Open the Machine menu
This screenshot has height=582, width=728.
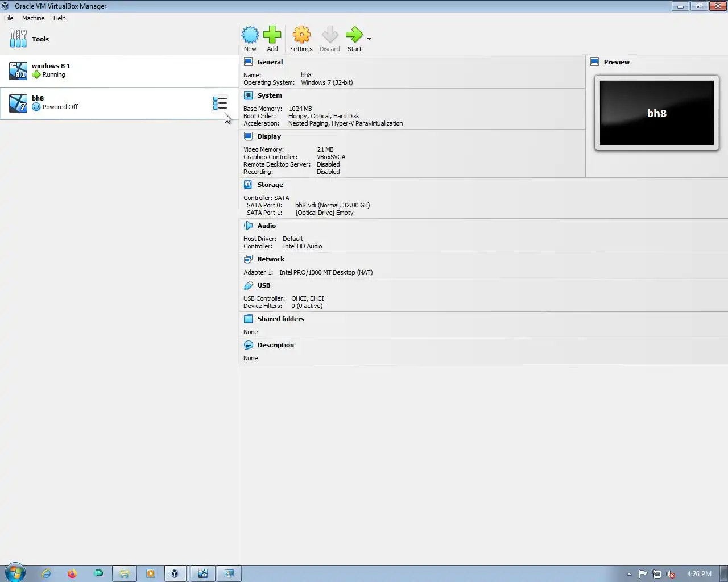33,18
